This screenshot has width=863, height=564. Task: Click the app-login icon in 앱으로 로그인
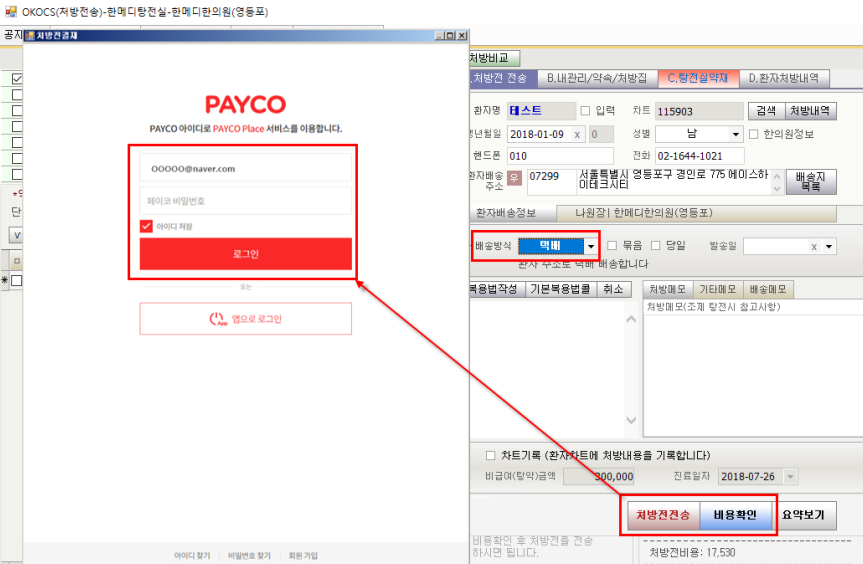(218, 319)
